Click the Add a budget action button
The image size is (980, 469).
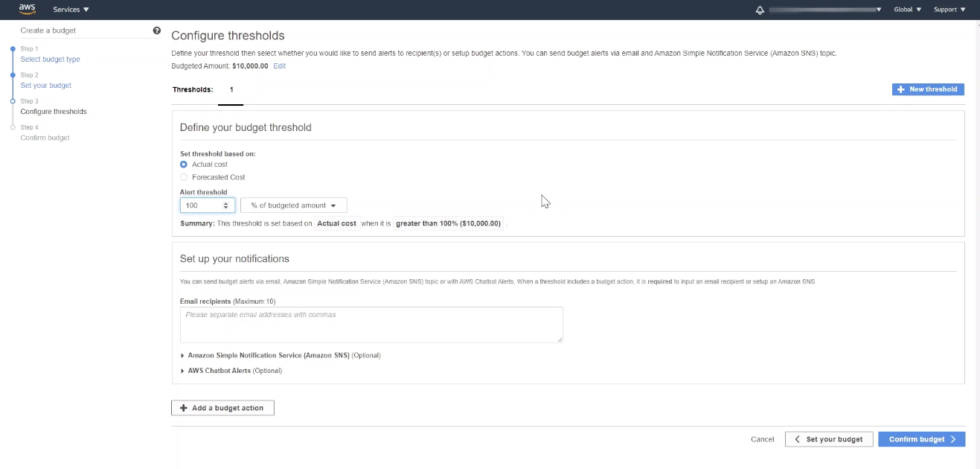tap(222, 408)
